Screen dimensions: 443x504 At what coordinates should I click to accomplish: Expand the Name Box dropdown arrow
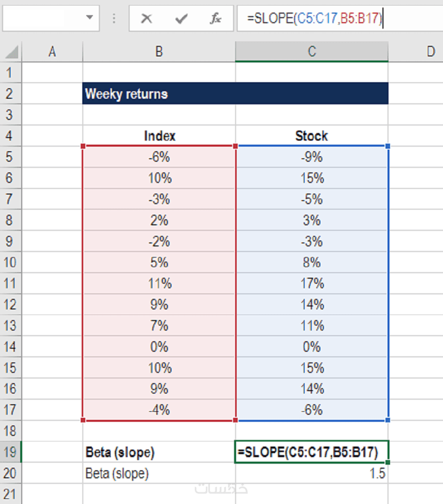click(90, 17)
